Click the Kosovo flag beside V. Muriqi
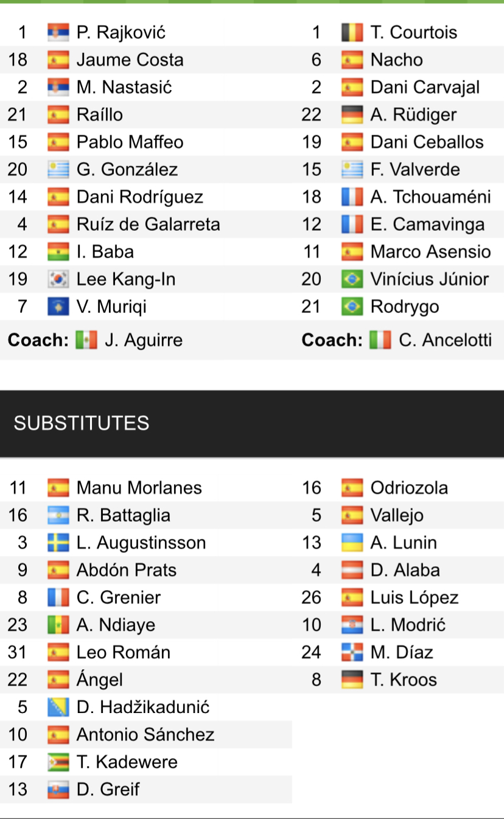 [x=58, y=307]
